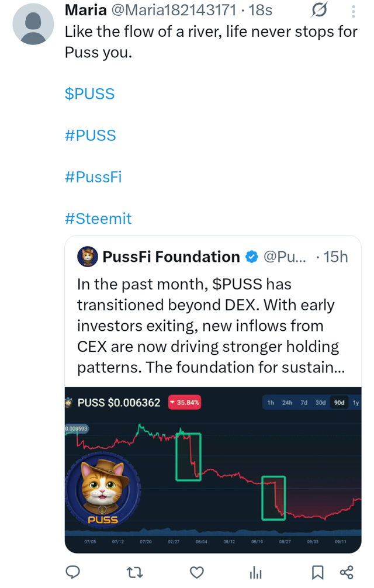Image resolution: width=374 pixels, height=588 pixels.
Task: Repost this tweet with retweet icon
Action: tap(135, 572)
